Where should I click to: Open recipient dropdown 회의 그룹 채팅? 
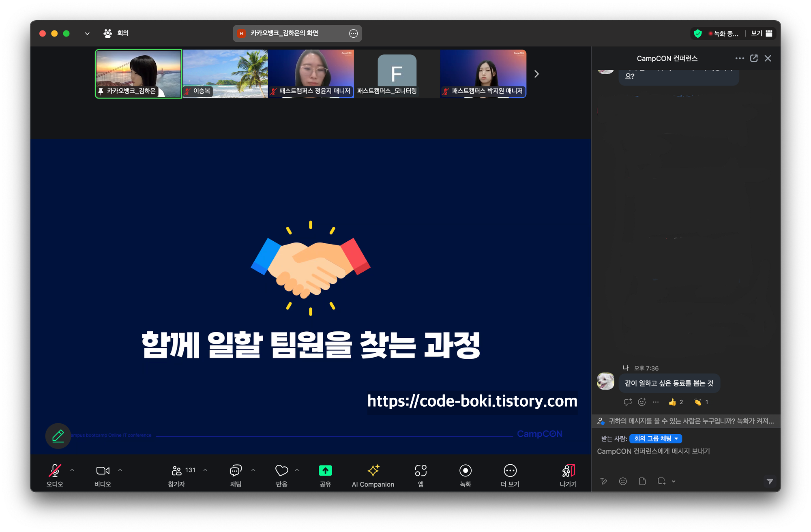pyautogui.click(x=656, y=439)
